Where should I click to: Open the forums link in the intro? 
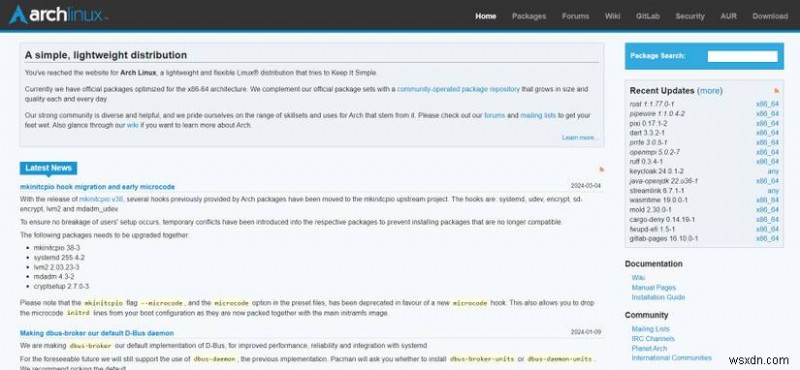[x=494, y=115]
